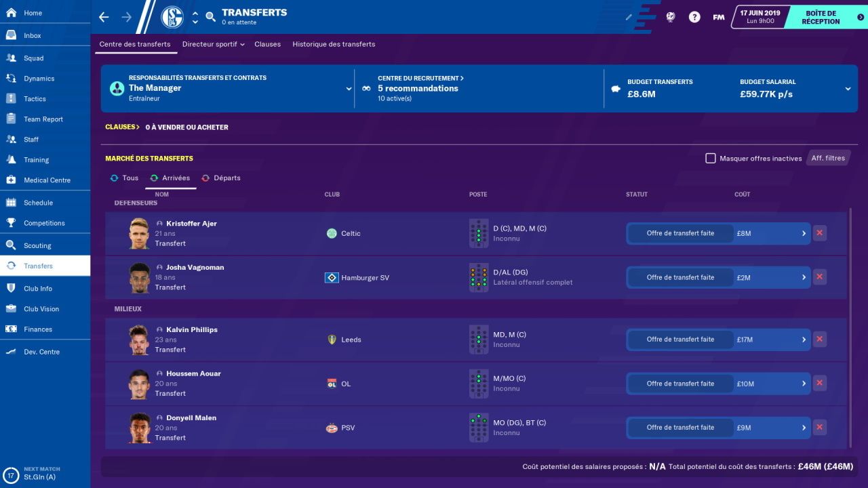Open Transfers in the sidebar
This screenshot has height=488, width=868.
(x=45, y=266)
